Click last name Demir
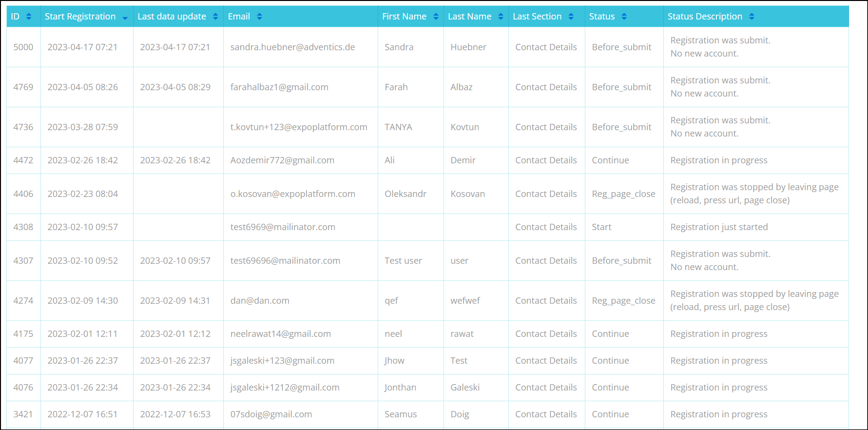Screen dimensions: 868x430 pyautogui.click(x=463, y=160)
